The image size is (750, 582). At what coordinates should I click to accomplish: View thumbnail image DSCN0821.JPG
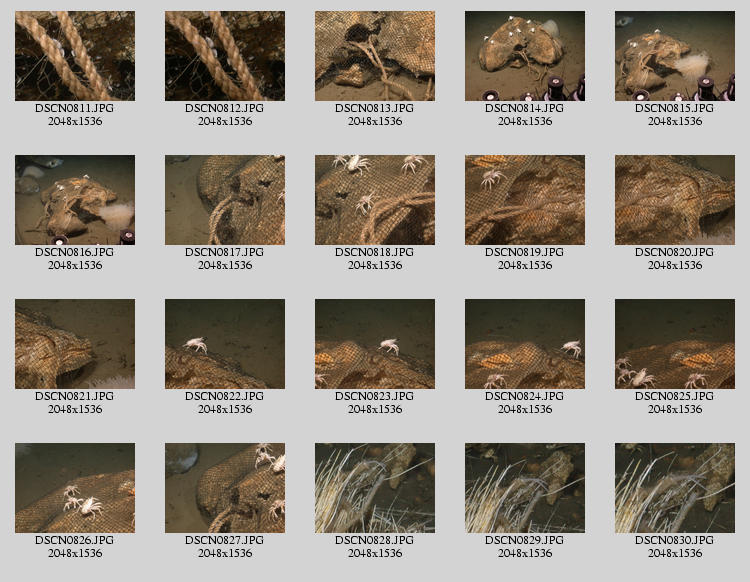tap(75, 344)
